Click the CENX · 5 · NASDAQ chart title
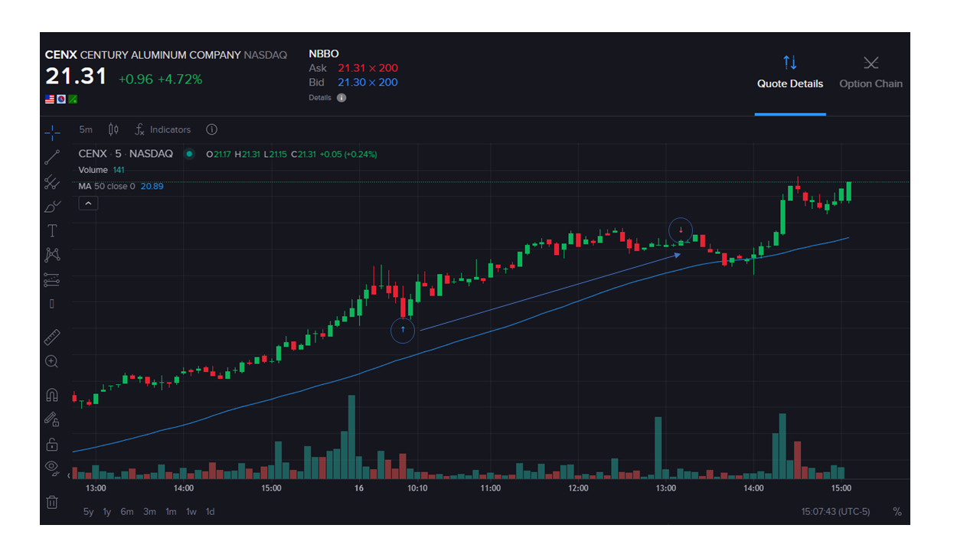980x551 pixels. [126, 154]
